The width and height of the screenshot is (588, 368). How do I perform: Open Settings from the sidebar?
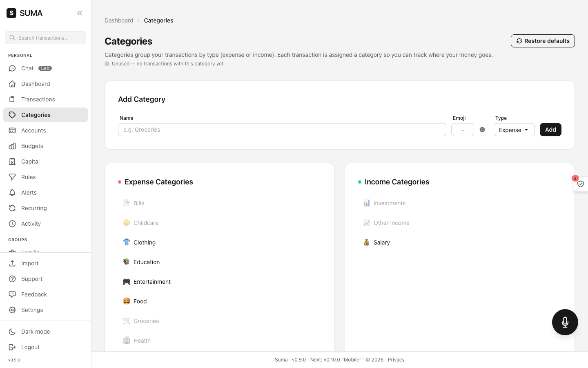coord(45,310)
